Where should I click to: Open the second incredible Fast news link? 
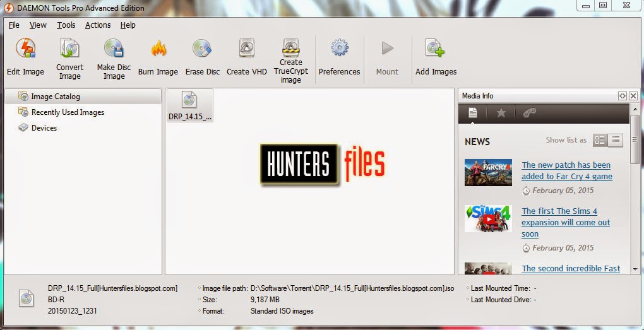tap(571, 268)
